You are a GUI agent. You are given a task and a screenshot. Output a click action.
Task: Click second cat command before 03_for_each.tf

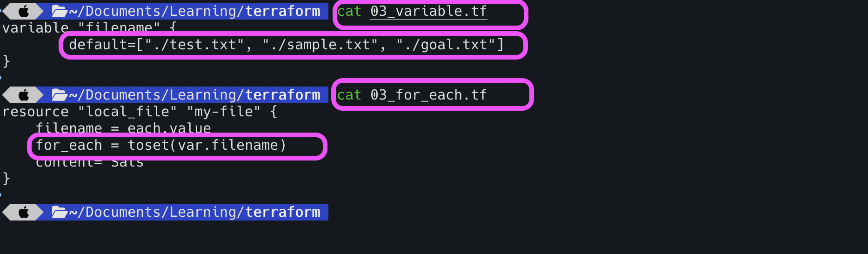coord(349,95)
